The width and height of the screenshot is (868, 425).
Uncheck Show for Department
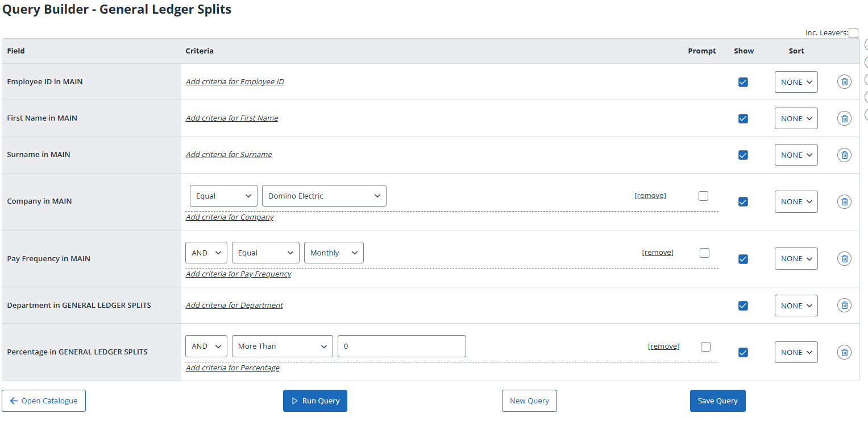[x=743, y=306]
